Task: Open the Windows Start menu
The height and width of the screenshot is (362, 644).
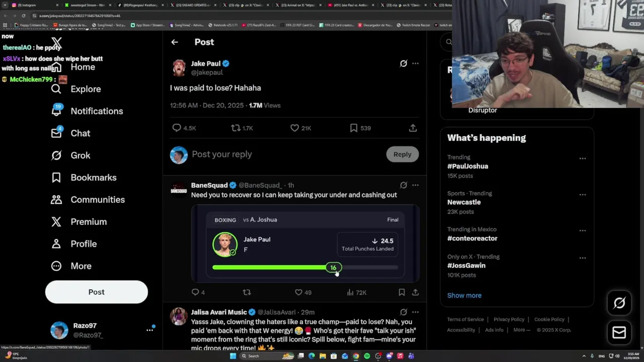Action: 233,356
